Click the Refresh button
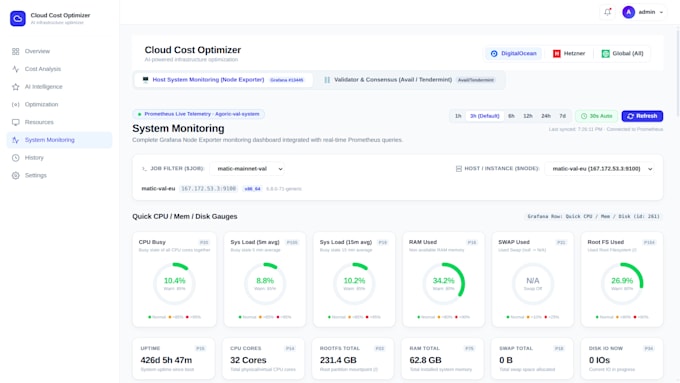This screenshot has width=680, height=383. (x=642, y=116)
